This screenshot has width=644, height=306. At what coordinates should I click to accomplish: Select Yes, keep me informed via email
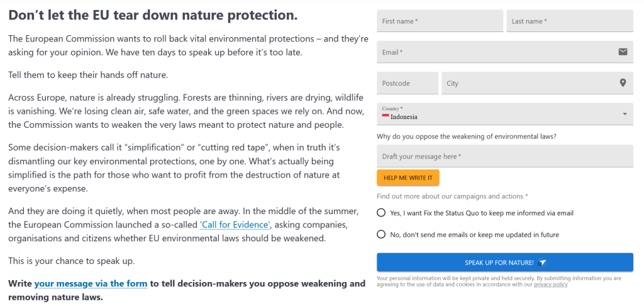381,213
